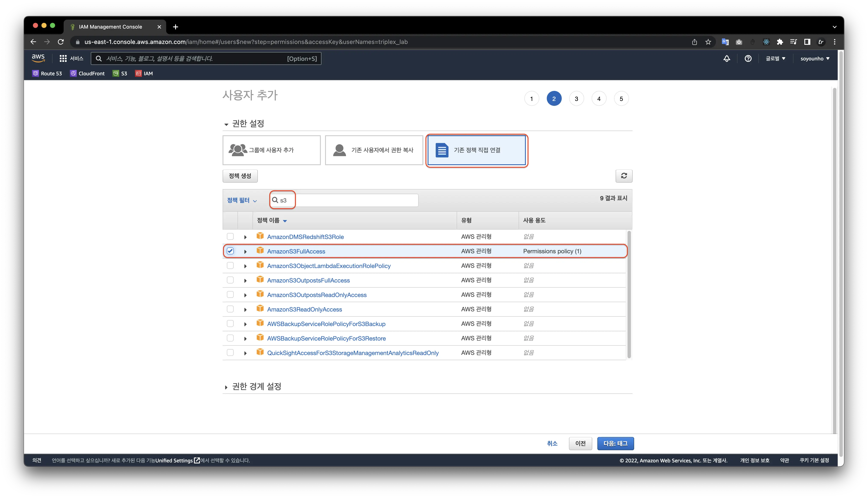Open the policy filter dropdown

[242, 200]
